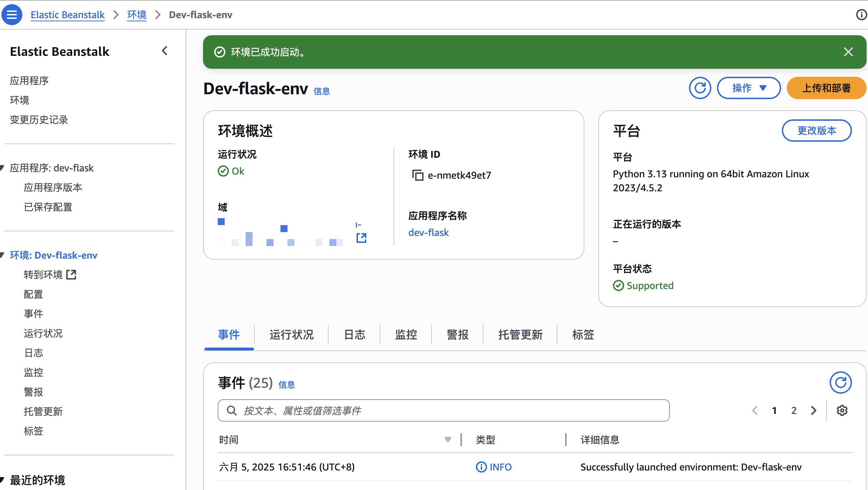Viewport: 868px width, 490px height.
Task: Click the 更改版本 button
Action: click(816, 131)
